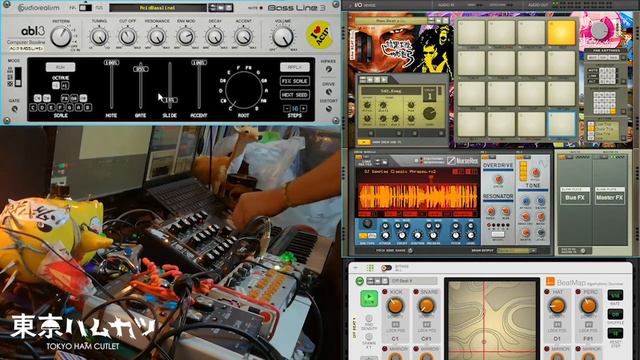Viewport: 640px width, 360px height.
Task: Click the Accent knob in ABL3 top row
Action: (x=243, y=37)
